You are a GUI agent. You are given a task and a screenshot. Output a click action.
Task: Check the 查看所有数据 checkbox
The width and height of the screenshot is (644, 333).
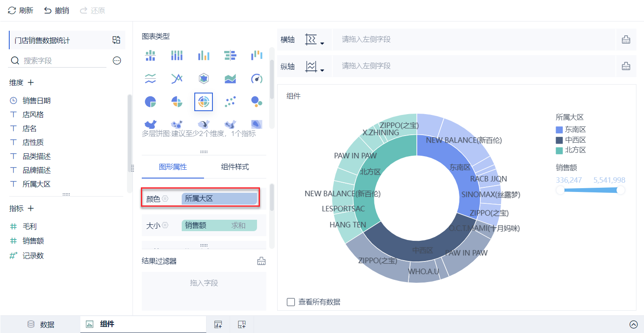291,302
